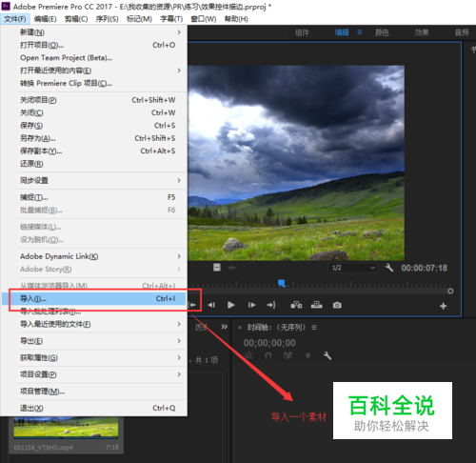Click the blue playhead marker on ruler
The width and height of the screenshot is (476, 463).
(x=282, y=283)
